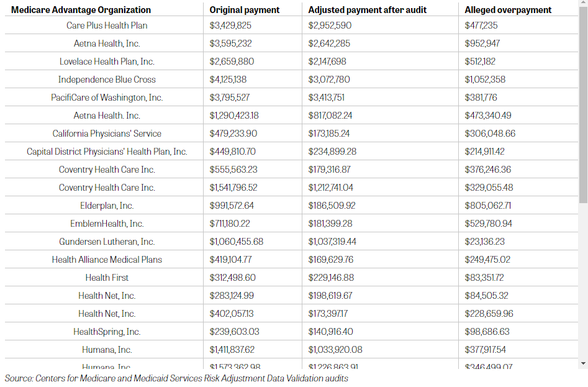Viewport: 588px width, 387px height.
Task: Click the source citation text below the table
Action: (176, 378)
